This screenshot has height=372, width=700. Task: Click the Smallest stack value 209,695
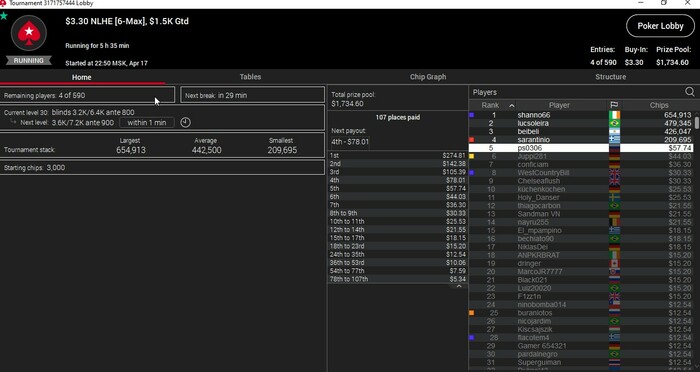282,150
